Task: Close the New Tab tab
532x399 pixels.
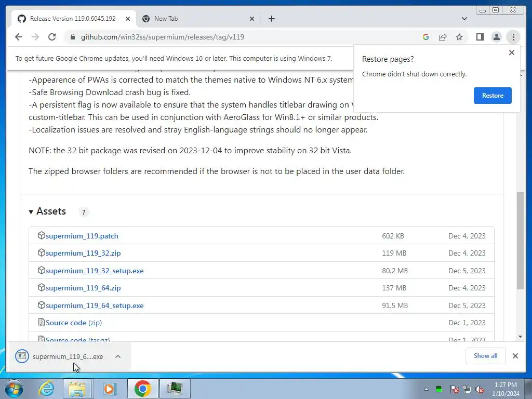Action: (x=252, y=19)
